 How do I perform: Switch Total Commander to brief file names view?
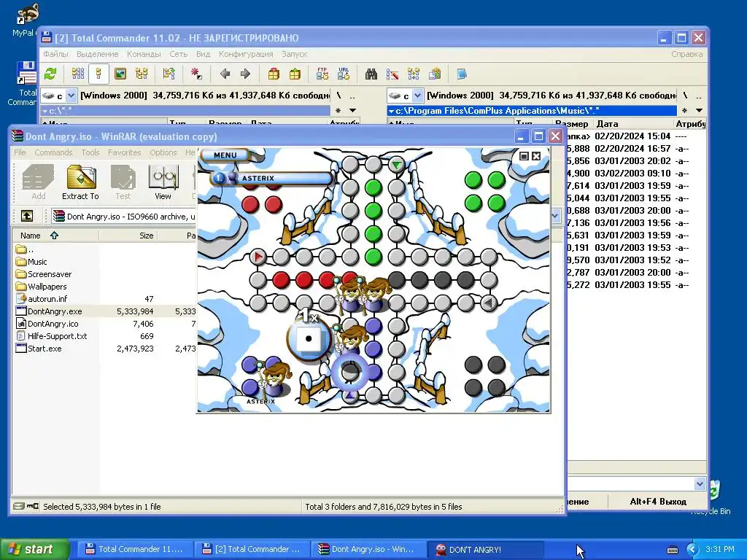(78, 74)
